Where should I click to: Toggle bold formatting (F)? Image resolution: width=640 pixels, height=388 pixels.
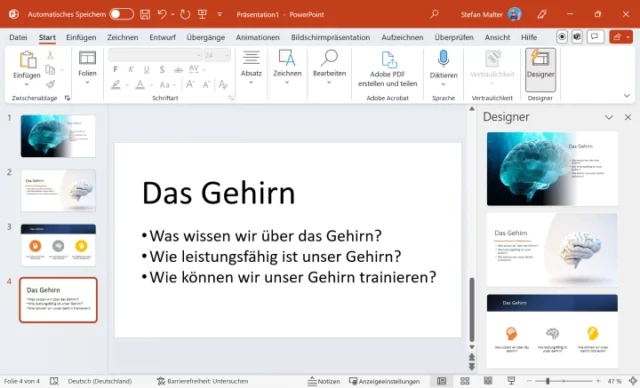pos(116,70)
